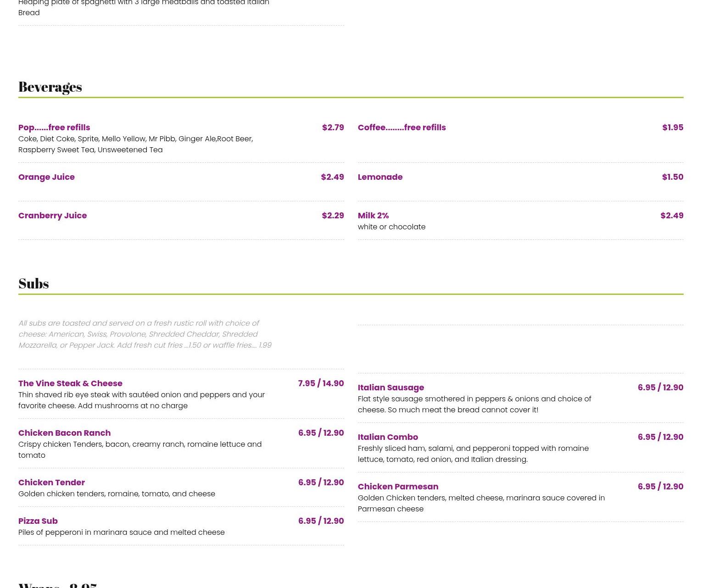The width and height of the screenshot is (702, 588).
Task: Click the italic subs cheese choice note
Action: click(x=145, y=334)
